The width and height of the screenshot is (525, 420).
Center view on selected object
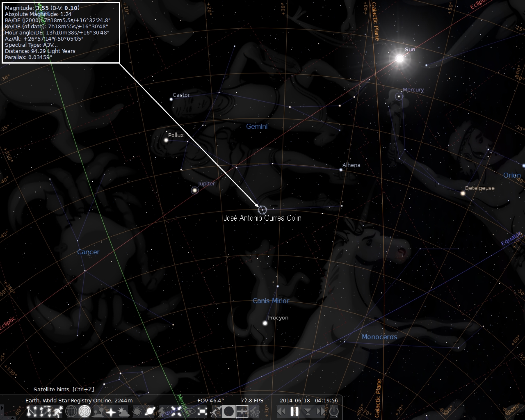point(176,411)
